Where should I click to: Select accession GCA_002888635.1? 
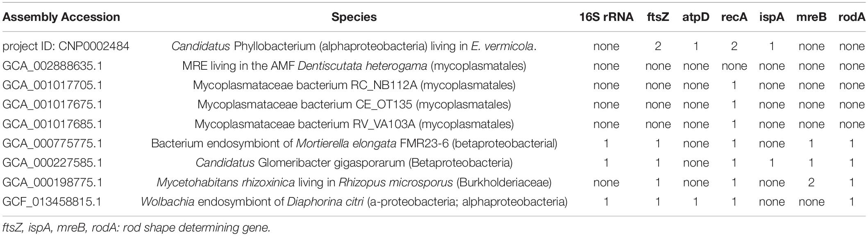click(x=52, y=66)
